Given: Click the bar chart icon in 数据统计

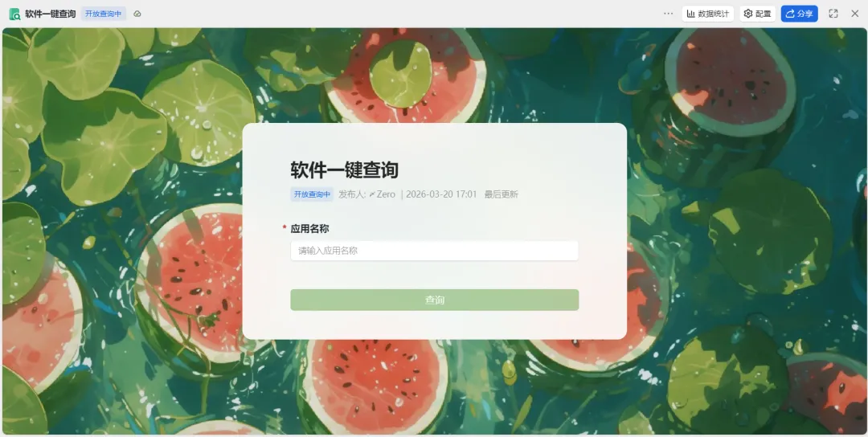Looking at the screenshot, I should tap(691, 14).
